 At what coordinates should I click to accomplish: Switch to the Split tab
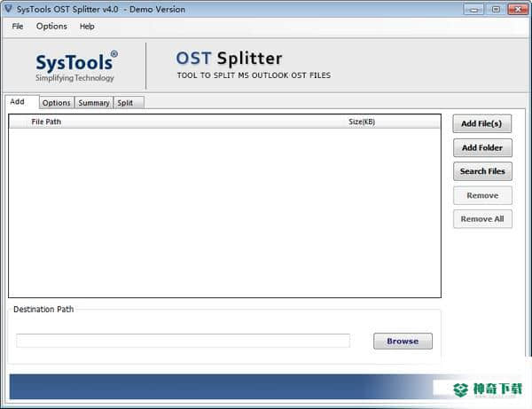pos(129,103)
